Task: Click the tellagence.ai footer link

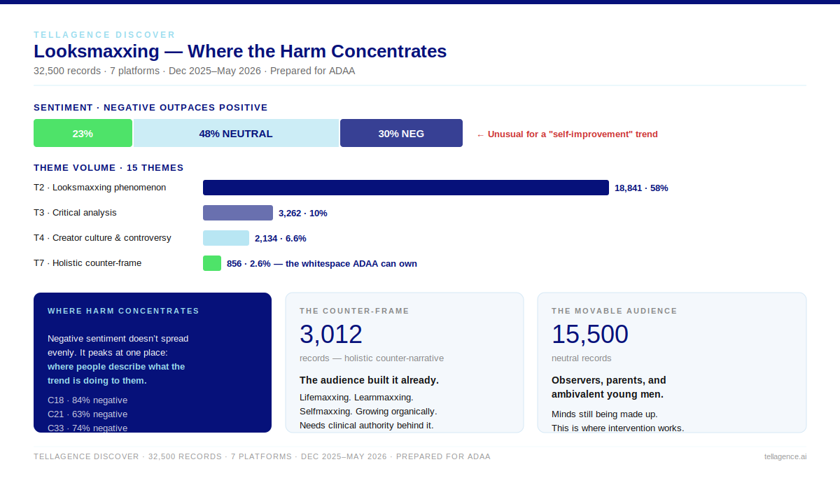Action: (x=785, y=456)
